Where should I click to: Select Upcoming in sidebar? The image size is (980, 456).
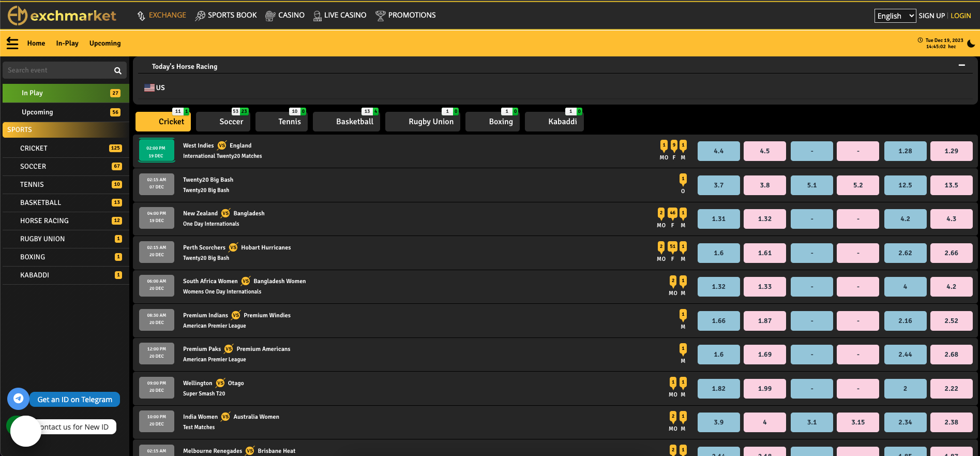tap(65, 112)
